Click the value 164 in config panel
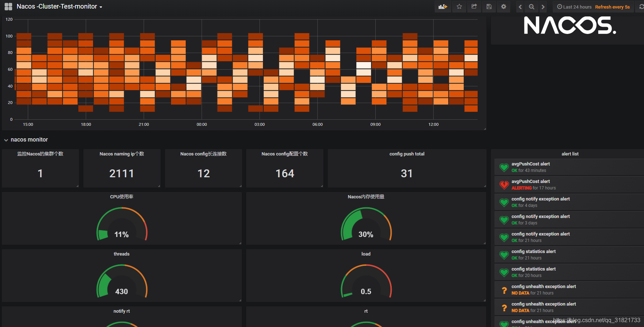This screenshot has height=327, width=644. (x=285, y=173)
